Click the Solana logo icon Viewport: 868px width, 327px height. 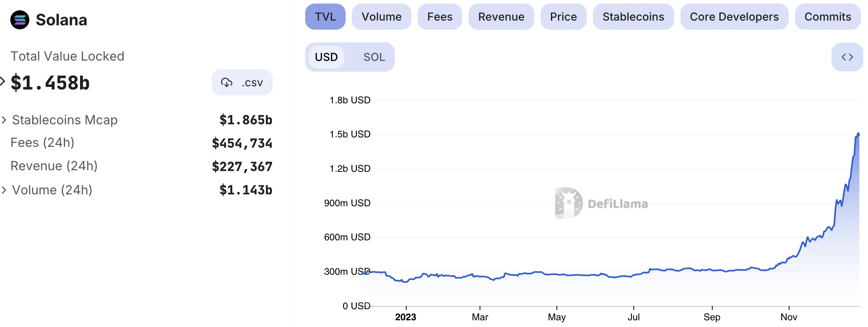pos(20,20)
